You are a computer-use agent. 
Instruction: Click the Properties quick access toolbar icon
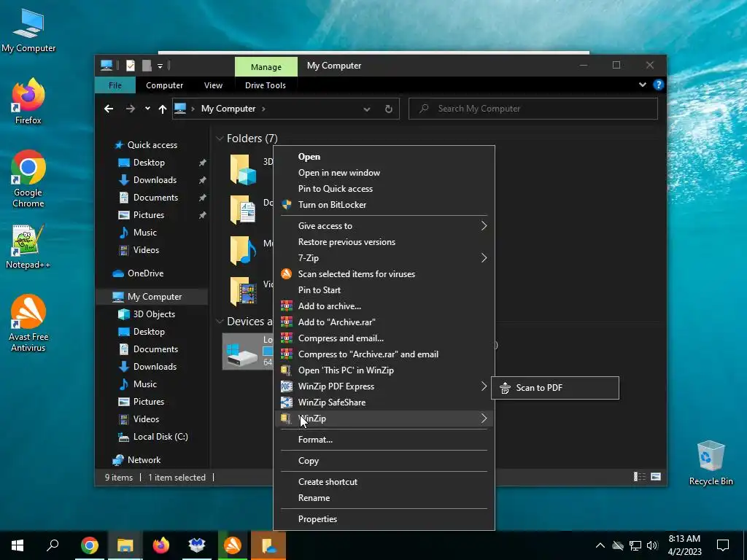[x=130, y=66]
